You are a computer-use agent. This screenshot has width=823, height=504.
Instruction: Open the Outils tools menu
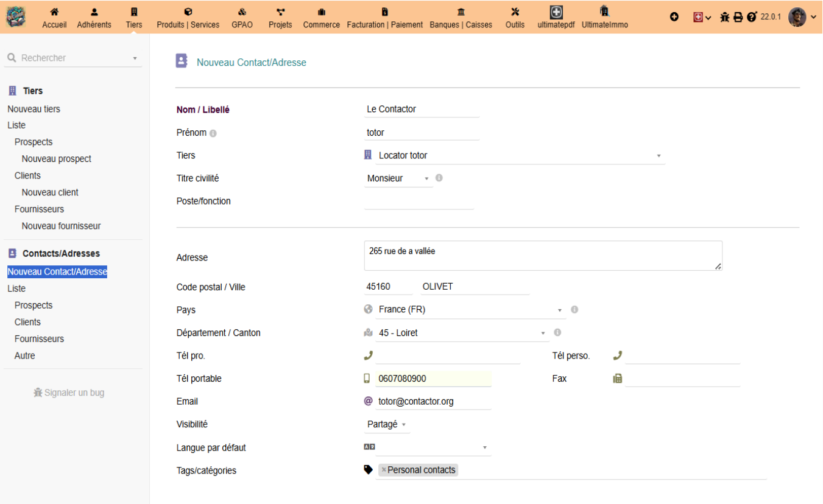coord(515,18)
